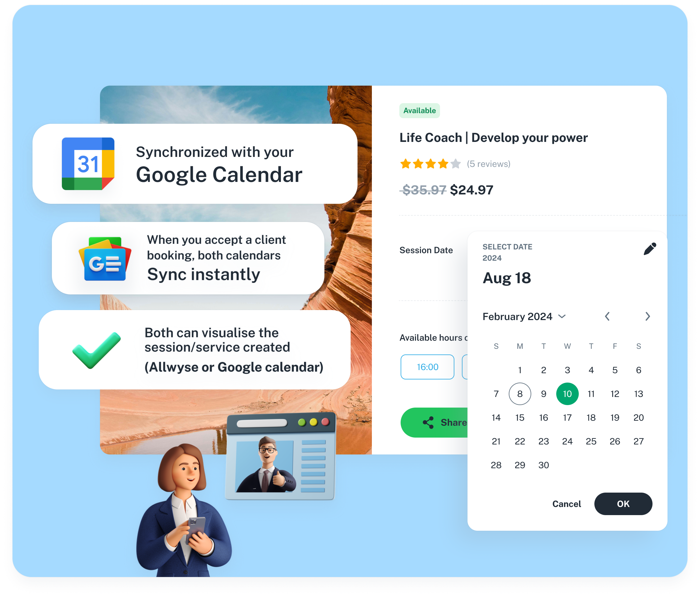Viewport: 700px width, 597px height.
Task: Click the right arrow to go next month
Action: click(647, 316)
